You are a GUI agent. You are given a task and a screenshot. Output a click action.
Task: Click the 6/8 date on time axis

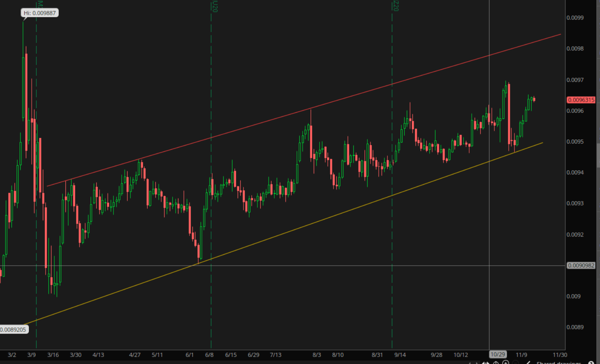pos(209,355)
